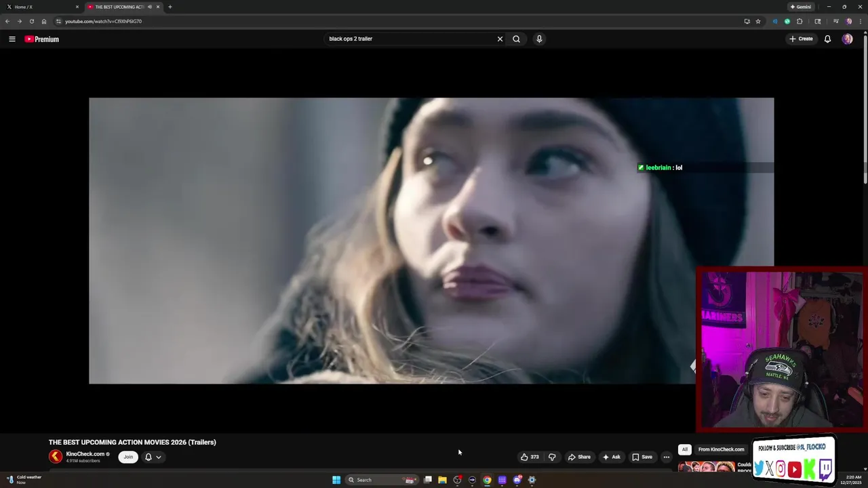Screen dimensions: 868x488
Task: Dislike the video with thumbs down
Action: click(x=552, y=457)
